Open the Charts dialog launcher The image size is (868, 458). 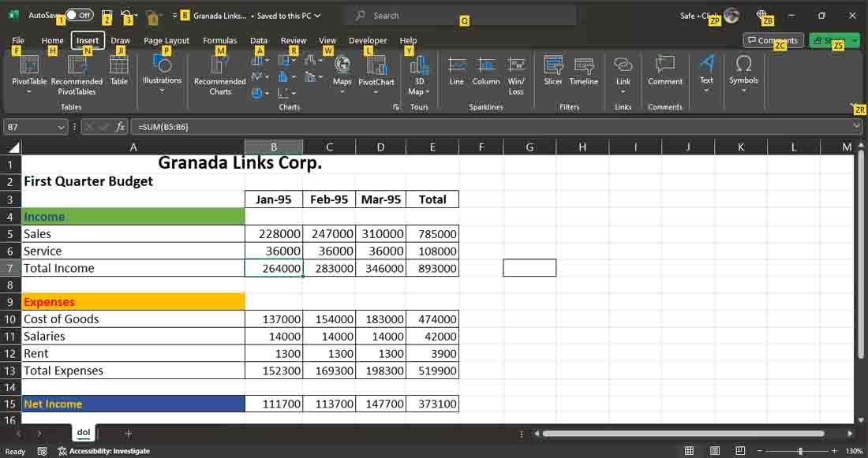396,106
